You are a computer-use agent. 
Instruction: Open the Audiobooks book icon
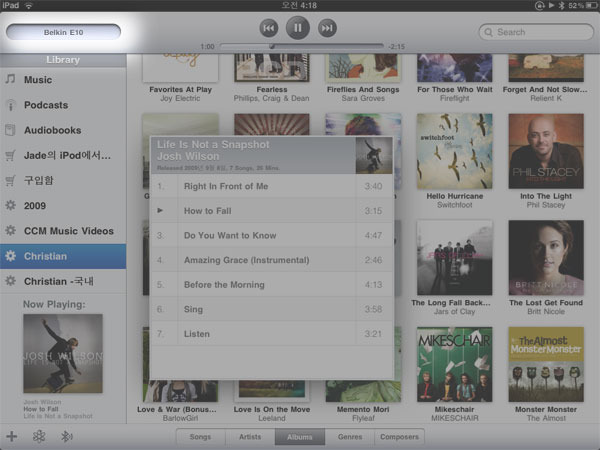coord(10,130)
